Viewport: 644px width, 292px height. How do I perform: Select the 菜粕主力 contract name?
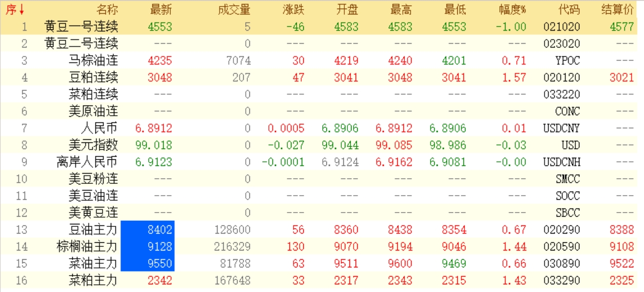[93, 280]
